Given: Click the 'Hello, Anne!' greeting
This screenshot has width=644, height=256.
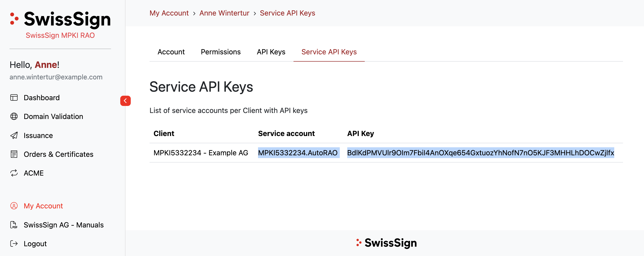Looking at the screenshot, I should [34, 65].
